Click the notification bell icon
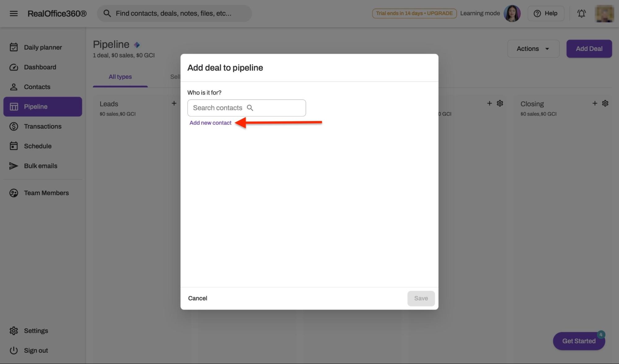Screen dimensions: 619x364 pos(581,13)
